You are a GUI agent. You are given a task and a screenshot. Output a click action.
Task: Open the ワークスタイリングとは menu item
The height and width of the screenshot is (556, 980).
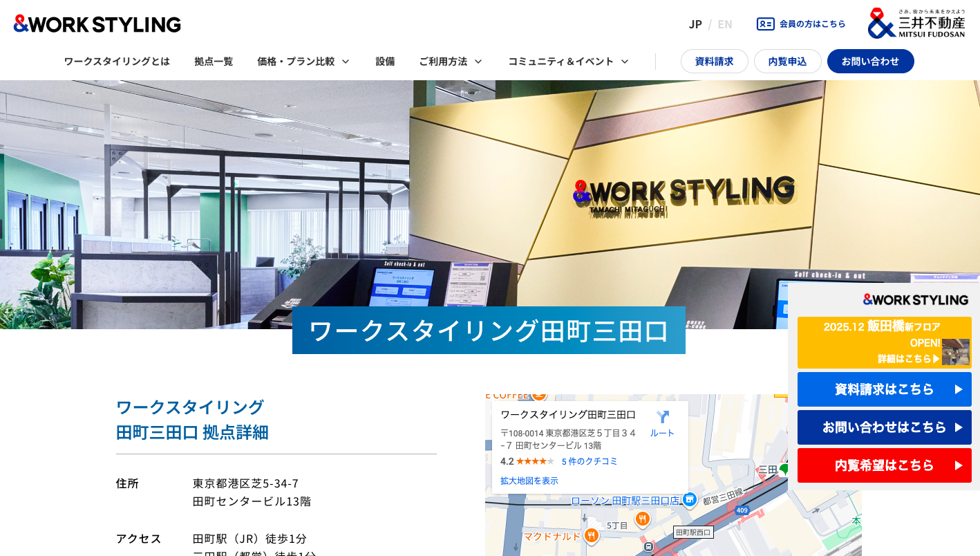pos(117,62)
